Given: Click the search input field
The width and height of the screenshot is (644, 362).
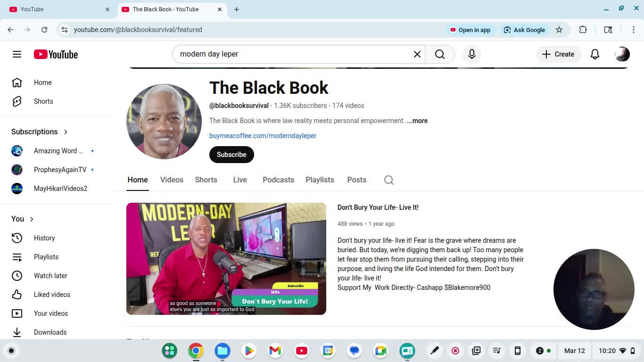Looking at the screenshot, I should coord(292,54).
